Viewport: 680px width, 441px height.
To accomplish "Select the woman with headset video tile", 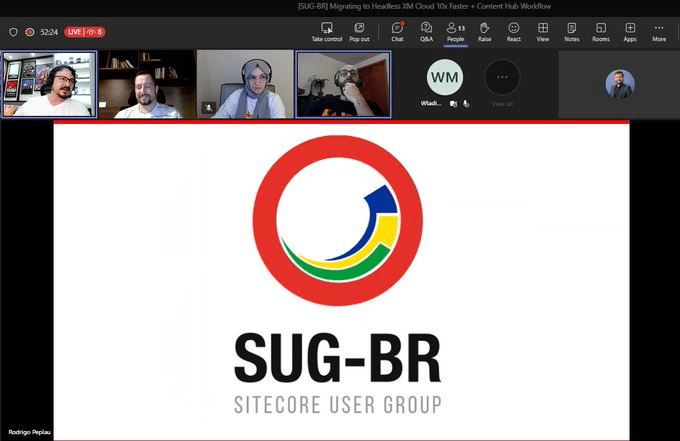I will coord(245,85).
